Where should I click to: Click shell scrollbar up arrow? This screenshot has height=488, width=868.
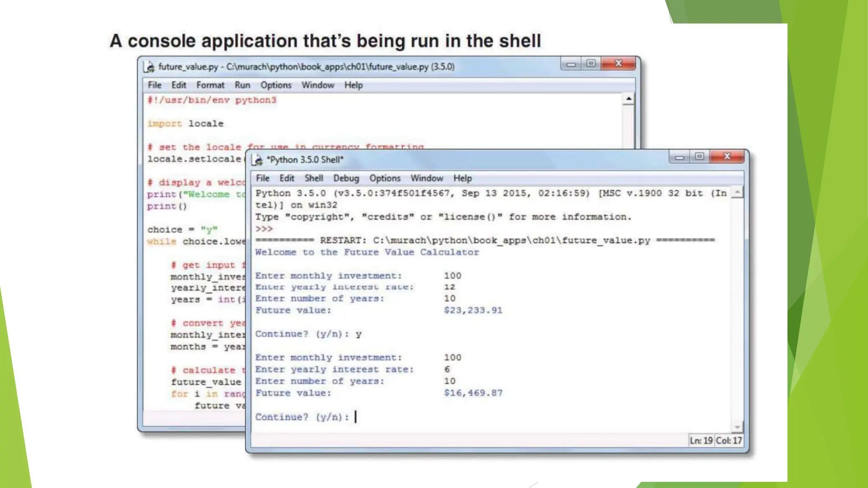[737, 193]
